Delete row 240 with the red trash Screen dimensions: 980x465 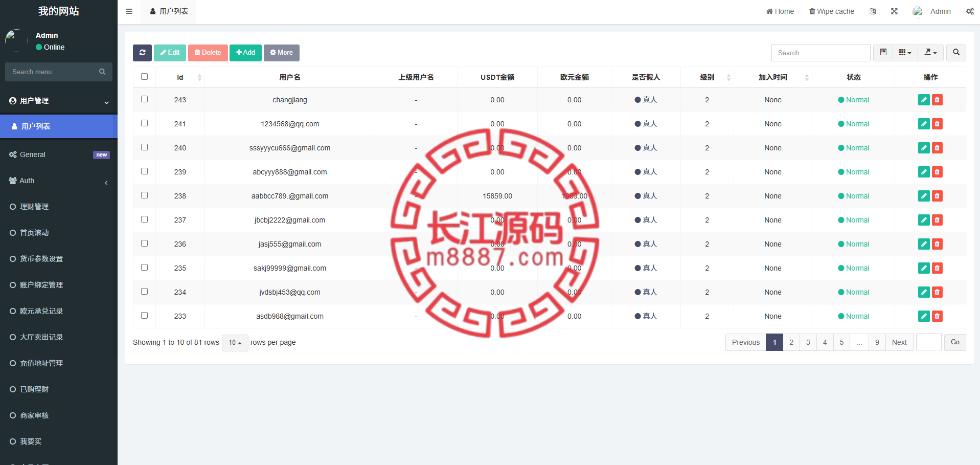point(937,148)
